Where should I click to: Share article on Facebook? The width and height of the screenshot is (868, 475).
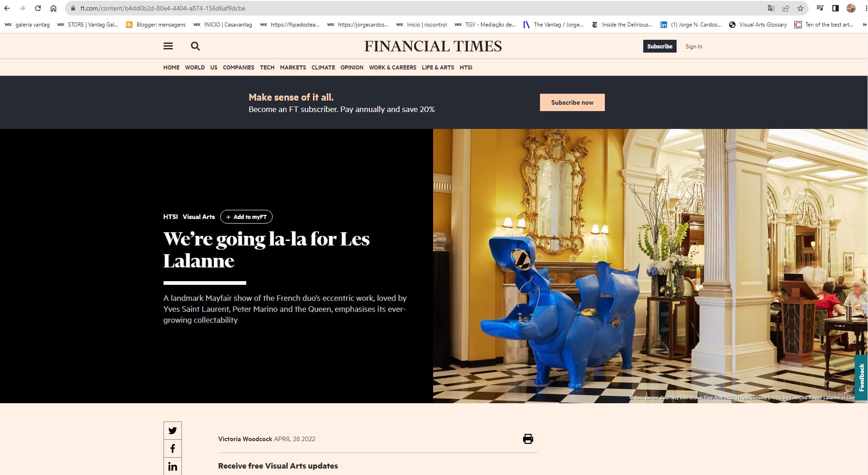click(x=173, y=448)
